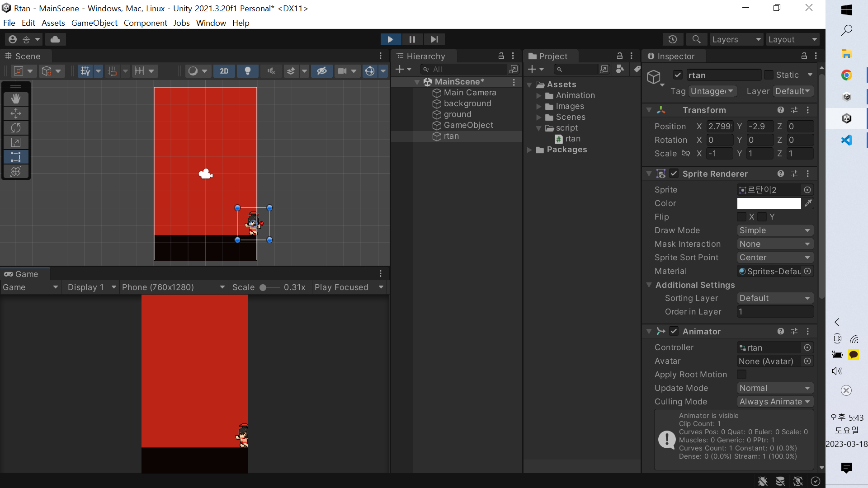This screenshot has width=868, height=488.
Task: Open the Window menu
Action: coord(211,23)
